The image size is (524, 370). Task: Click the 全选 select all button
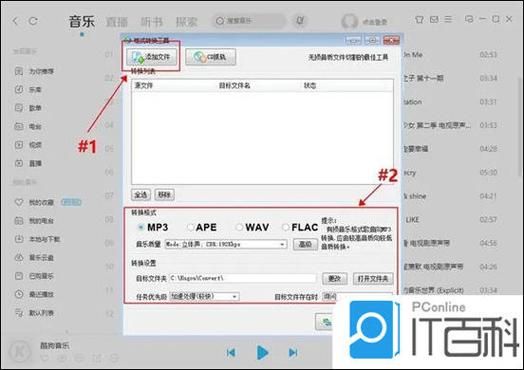coord(141,195)
